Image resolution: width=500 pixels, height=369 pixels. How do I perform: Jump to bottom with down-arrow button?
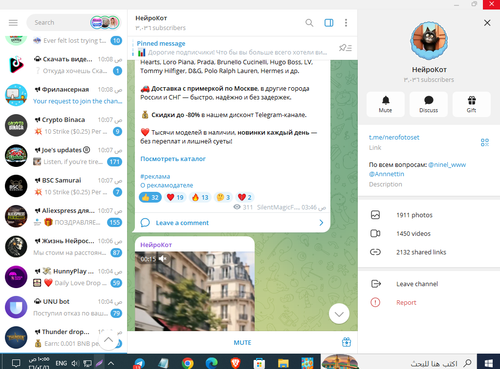(339, 314)
